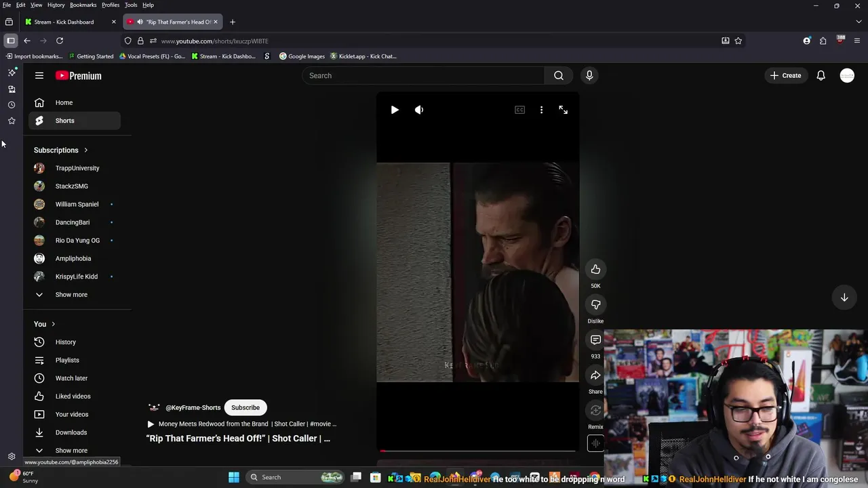Go to YouTube Premium home logo
Screen dimensions: 868x488
[79, 76]
